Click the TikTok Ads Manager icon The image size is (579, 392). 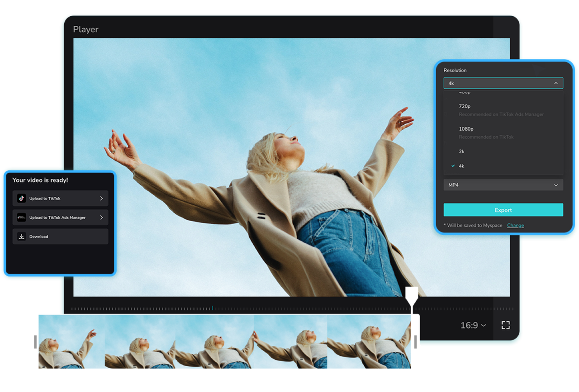click(x=21, y=217)
